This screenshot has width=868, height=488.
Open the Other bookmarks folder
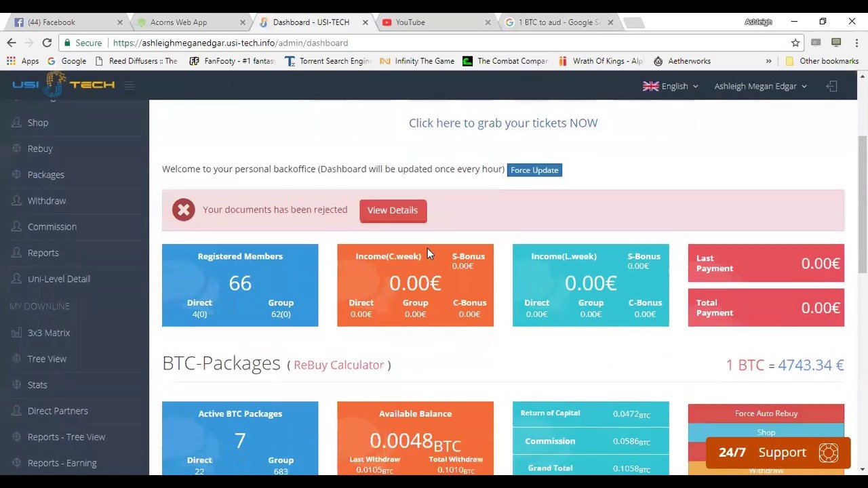pos(821,61)
